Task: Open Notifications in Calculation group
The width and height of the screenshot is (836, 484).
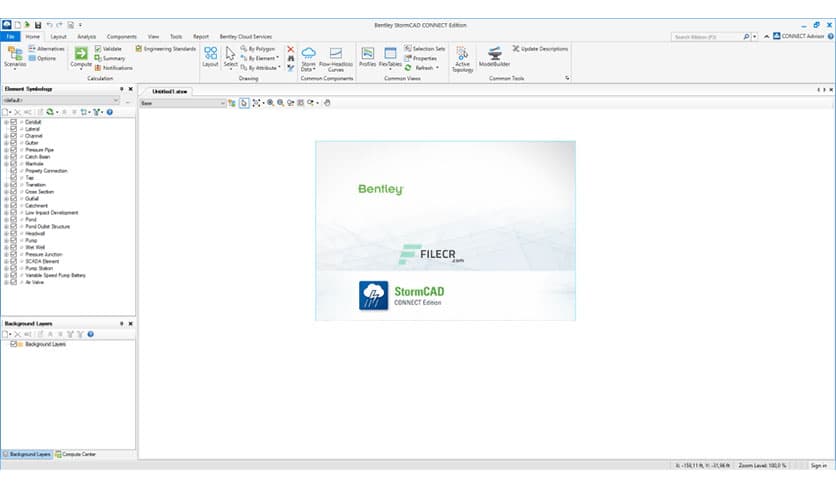Action: point(114,68)
